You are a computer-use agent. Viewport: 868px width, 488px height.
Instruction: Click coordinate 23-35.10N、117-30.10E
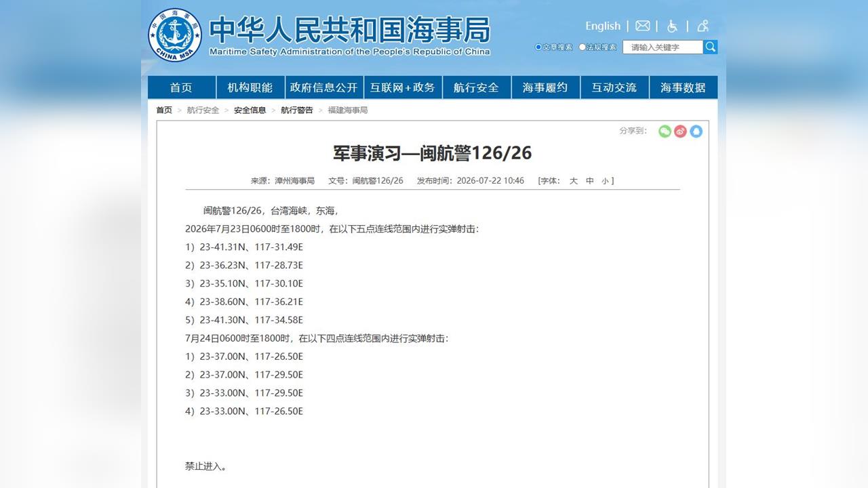[x=252, y=284]
